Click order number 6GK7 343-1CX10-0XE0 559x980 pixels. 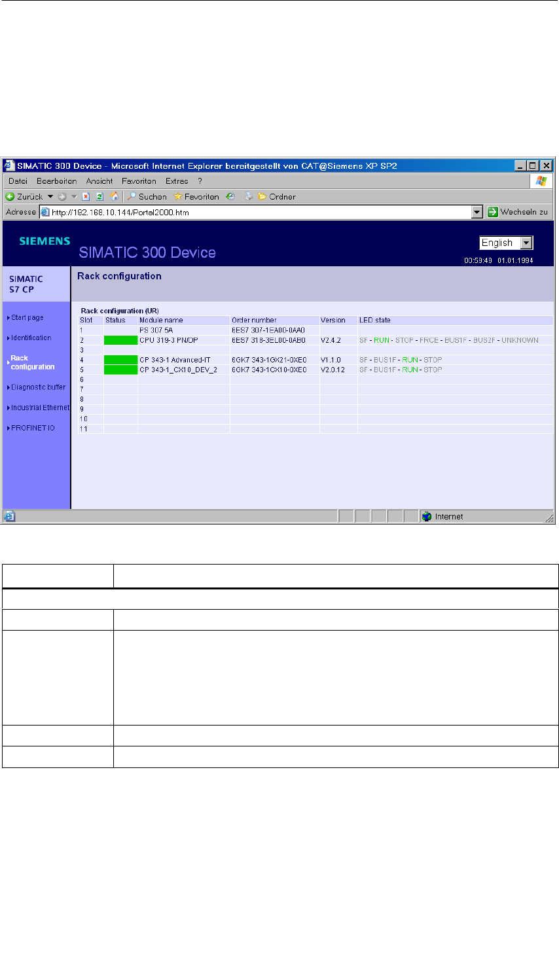coord(269,370)
